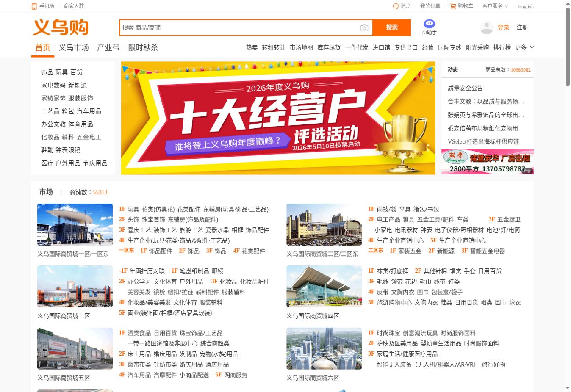571x392 pixels.
Task: Open the 限时秒杀 tab
Action: coord(143,47)
